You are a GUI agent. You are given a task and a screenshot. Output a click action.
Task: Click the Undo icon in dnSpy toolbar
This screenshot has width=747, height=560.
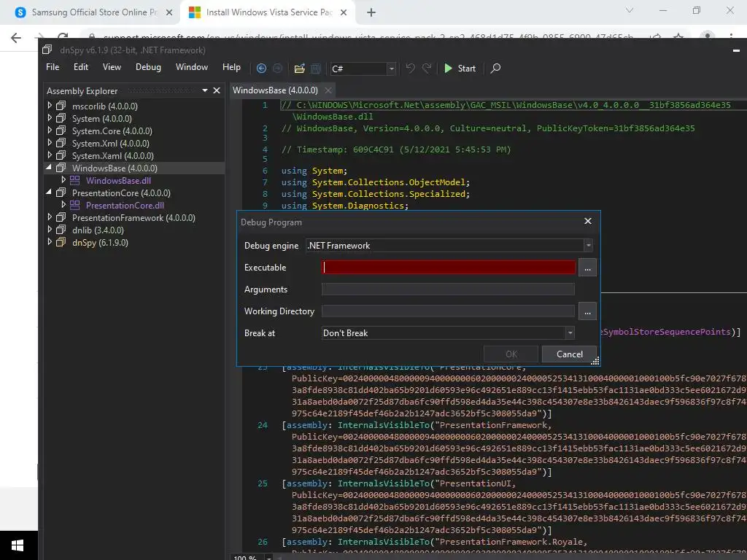click(410, 68)
